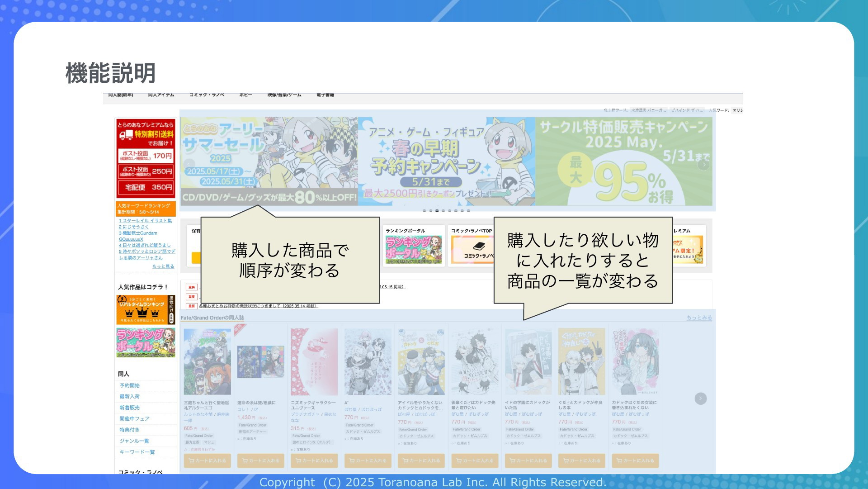Open cover of 三蔵ちゃんと行く聖地巡礼アルターエゴ
The height and width of the screenshot is (489, 868).
(x=208, y=362)
